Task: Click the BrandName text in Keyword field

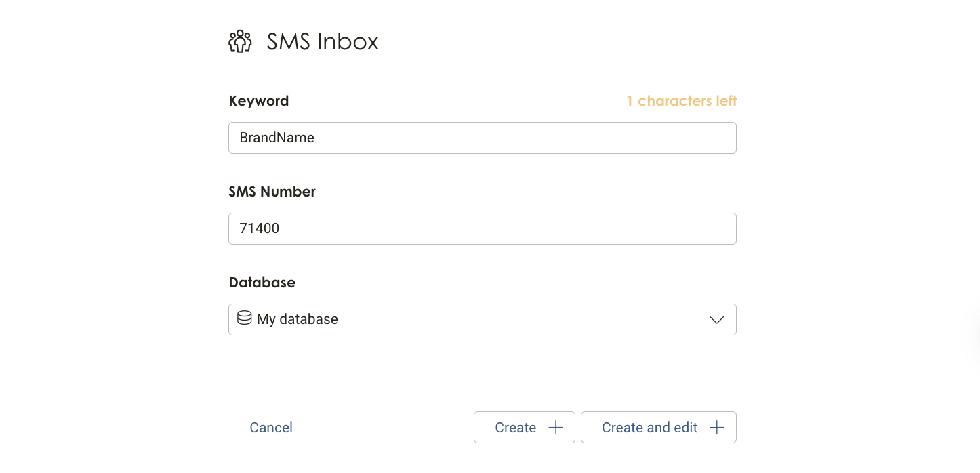Action: pyautogui.click(x=277, y=138)
